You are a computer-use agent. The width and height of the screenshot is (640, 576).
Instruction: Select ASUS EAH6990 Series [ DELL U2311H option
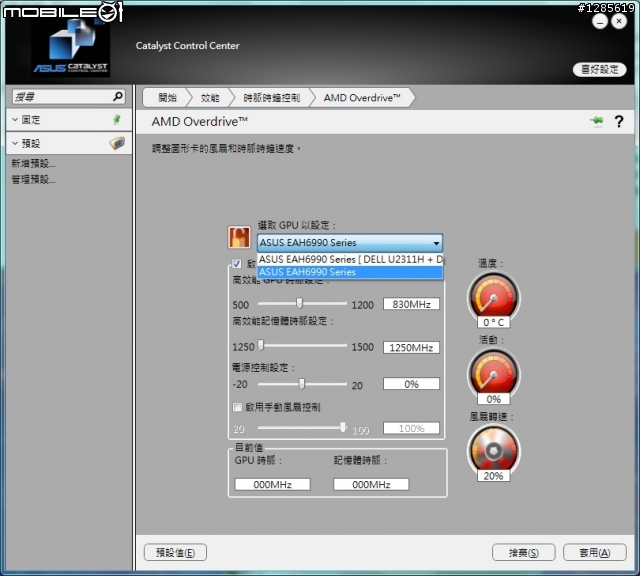coord(350,259)
